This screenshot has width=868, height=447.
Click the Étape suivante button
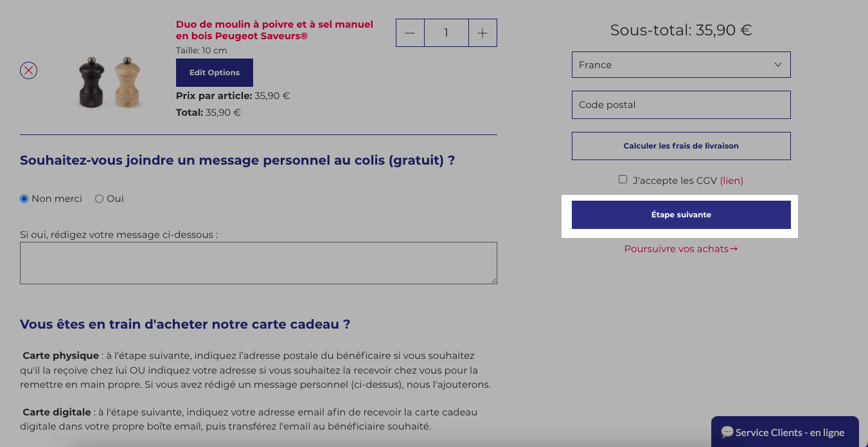[x=681, y=215]
